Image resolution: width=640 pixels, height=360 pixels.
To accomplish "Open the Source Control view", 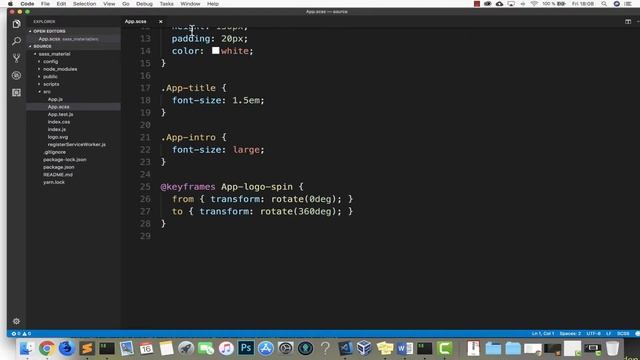I will click(x=16, y=58).
